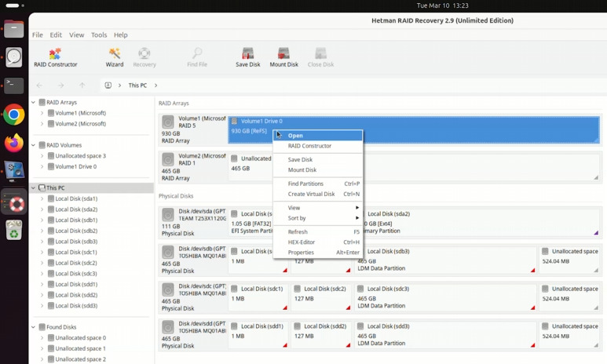Viewport: 607px width, 364px height.
Task: Click the Volume1 RAID 5 disk icon
Action: [167, 122]
